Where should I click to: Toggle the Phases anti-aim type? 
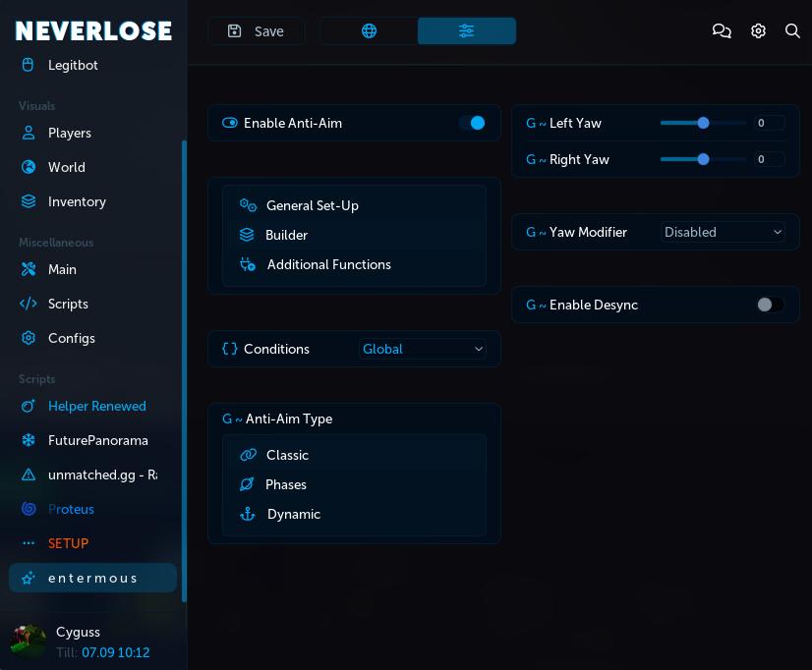pyautogui.click(x=286, y=484)
